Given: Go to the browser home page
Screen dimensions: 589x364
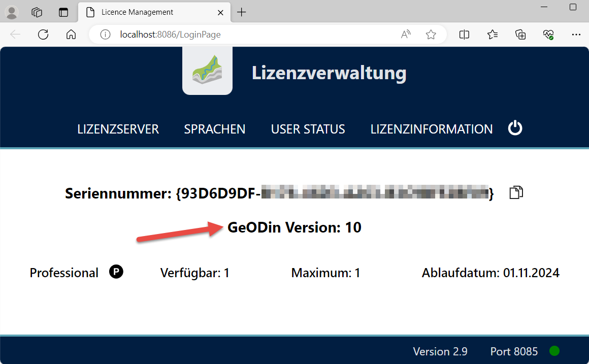Looking at the screenshot, I should (x=71, y=35).
